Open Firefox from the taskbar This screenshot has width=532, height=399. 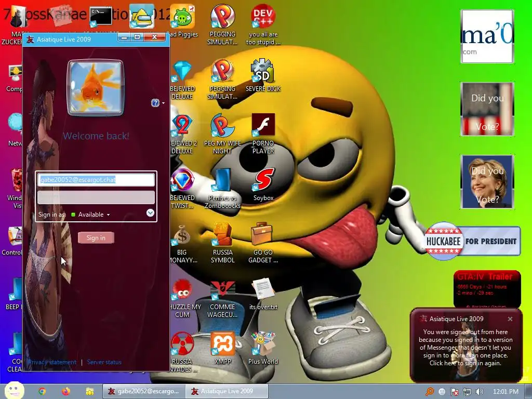(x=66, y=391)
